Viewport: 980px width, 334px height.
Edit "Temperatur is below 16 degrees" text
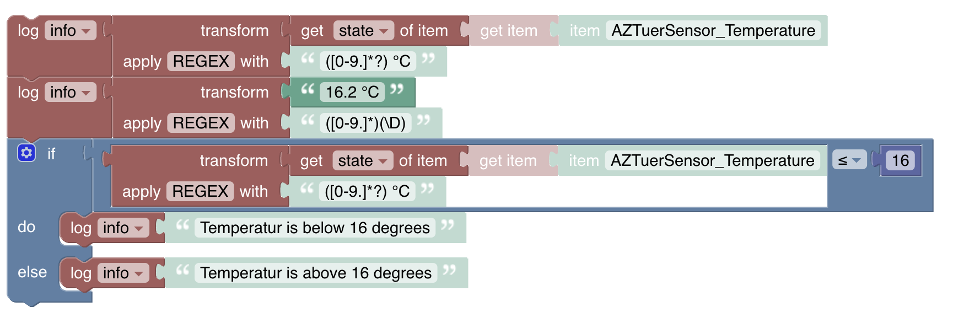click(x=315, y=228)
